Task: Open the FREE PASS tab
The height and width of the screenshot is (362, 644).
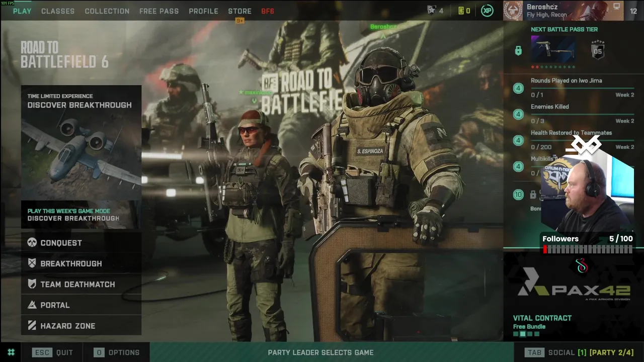Action: click(159, 11)
